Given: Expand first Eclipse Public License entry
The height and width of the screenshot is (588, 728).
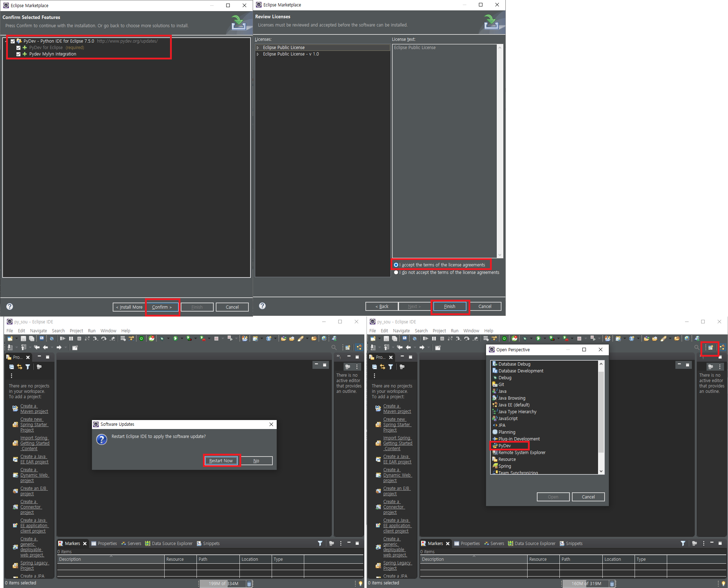Looking at the screenshot, I should [258, 48].
